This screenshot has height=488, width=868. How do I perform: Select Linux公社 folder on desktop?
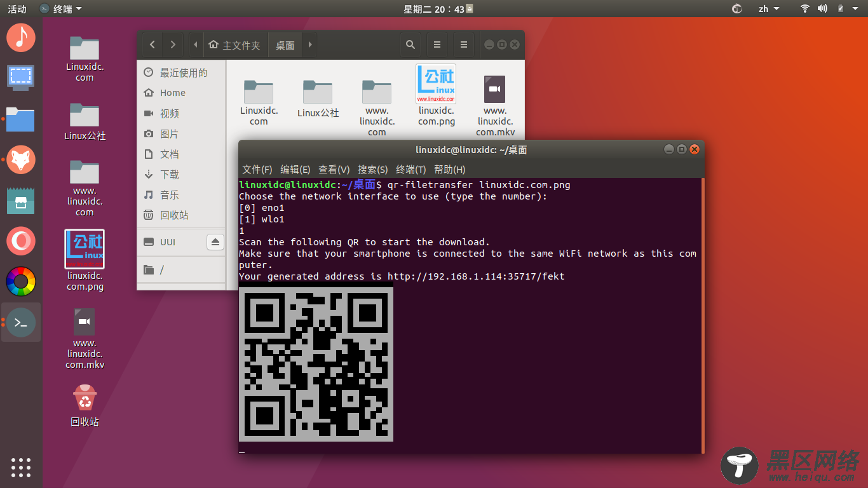(x=85, y=121)
